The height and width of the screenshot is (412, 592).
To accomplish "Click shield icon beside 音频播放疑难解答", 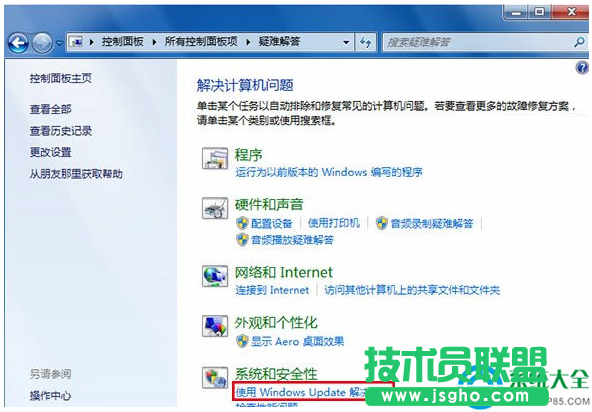I will click(242, 240).
